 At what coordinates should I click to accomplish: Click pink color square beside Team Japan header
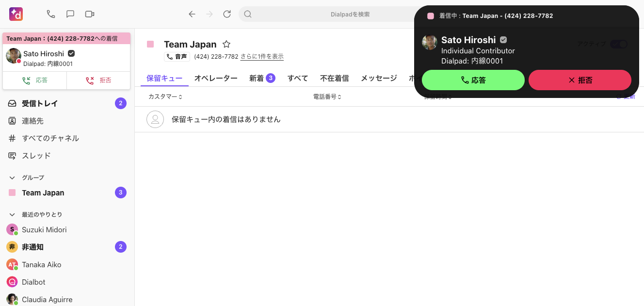[x=150, y=44]
